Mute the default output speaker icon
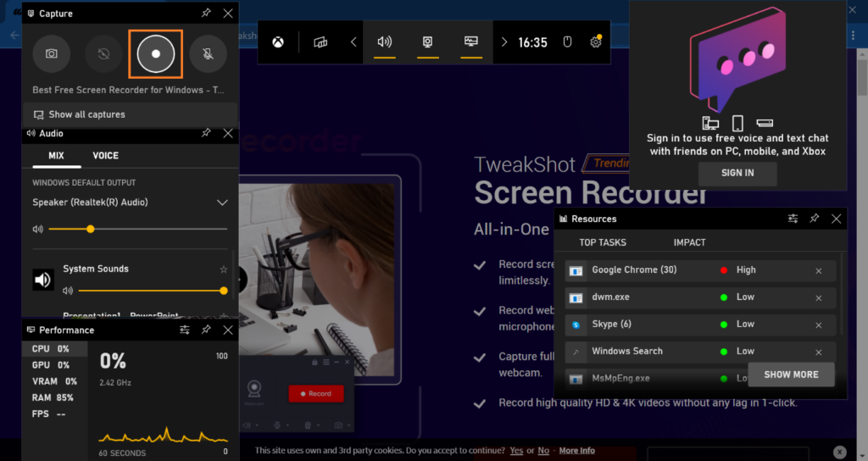 pyautogui.click(x=37, y=229)
